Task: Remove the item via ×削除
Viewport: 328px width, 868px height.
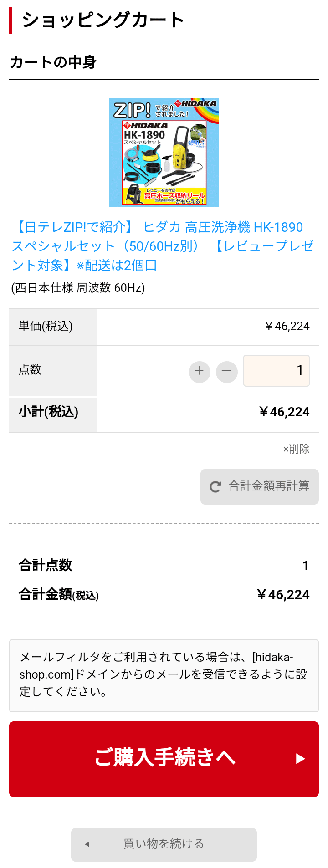Action: coord(296,449)
